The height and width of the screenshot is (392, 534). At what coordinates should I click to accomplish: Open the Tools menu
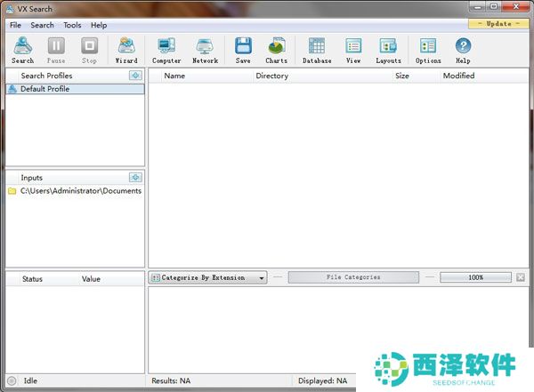coord(72,25)
